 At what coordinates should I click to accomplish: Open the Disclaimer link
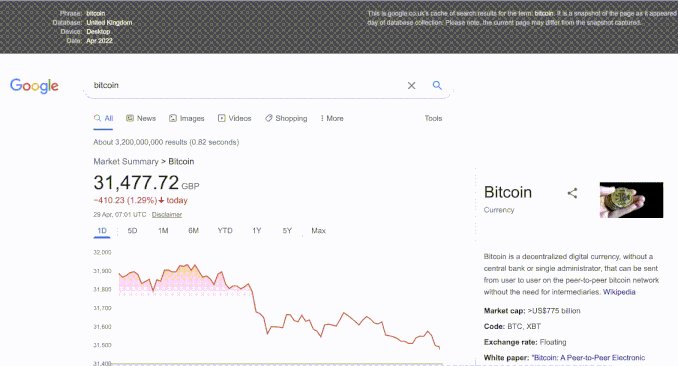tap(166, 215)
